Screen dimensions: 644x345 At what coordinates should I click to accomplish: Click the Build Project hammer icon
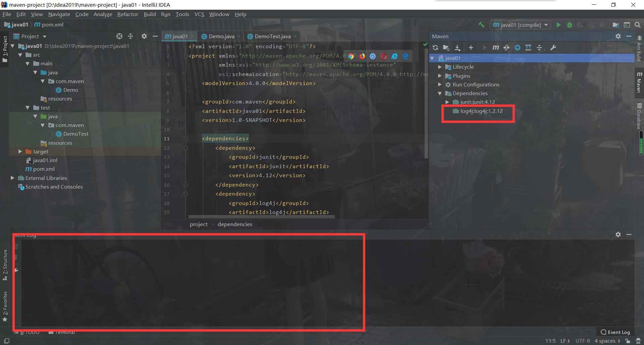[481, 25]
